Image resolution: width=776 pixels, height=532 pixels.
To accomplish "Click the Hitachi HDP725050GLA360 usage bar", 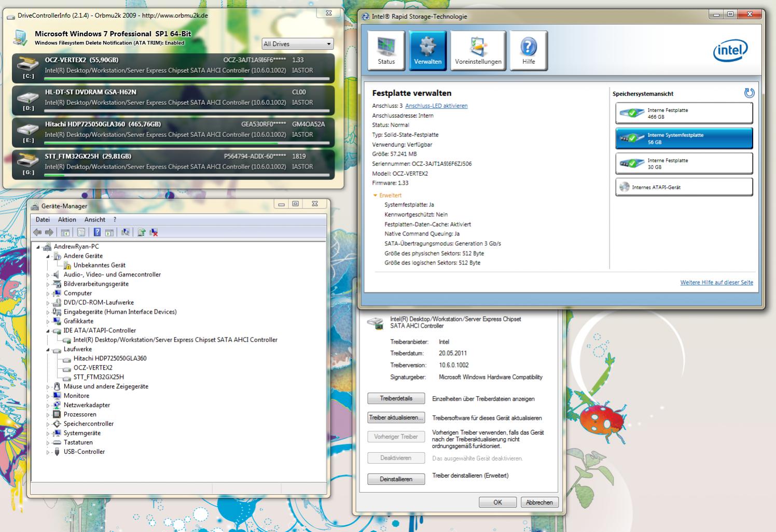I will [187, 143].
